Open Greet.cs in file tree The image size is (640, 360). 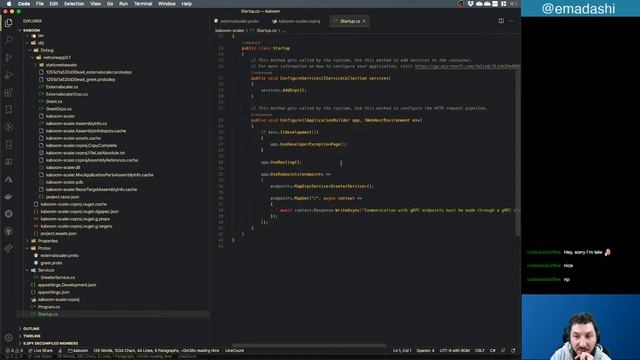pos(54,102)
